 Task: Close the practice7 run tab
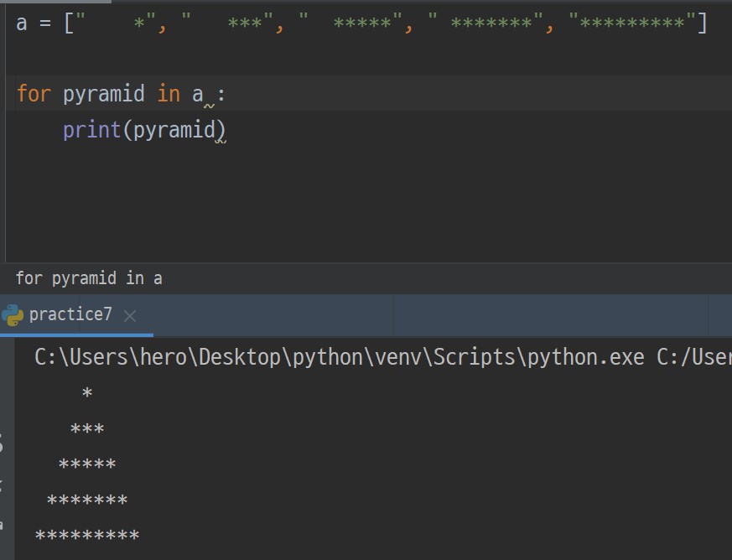pyautogui.click(x=130, y=316)
